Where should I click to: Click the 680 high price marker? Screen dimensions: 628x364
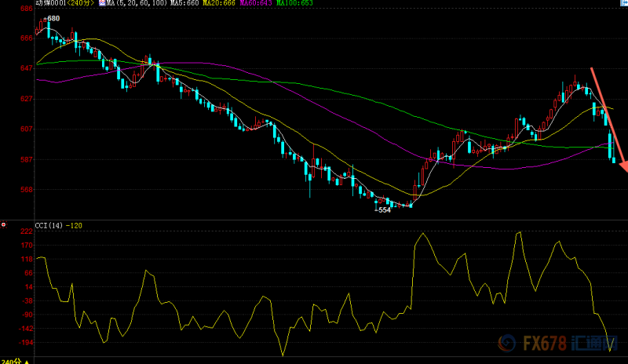point(53,18)
